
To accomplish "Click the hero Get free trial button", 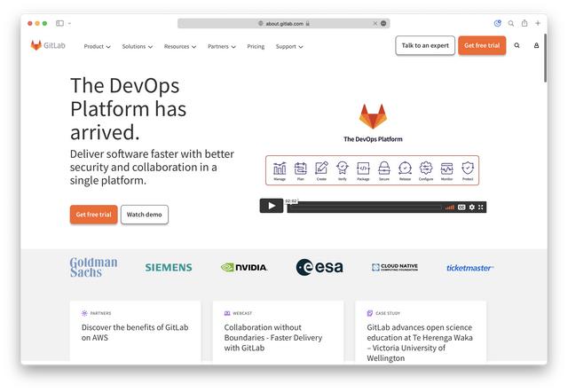I will [93, 215].
